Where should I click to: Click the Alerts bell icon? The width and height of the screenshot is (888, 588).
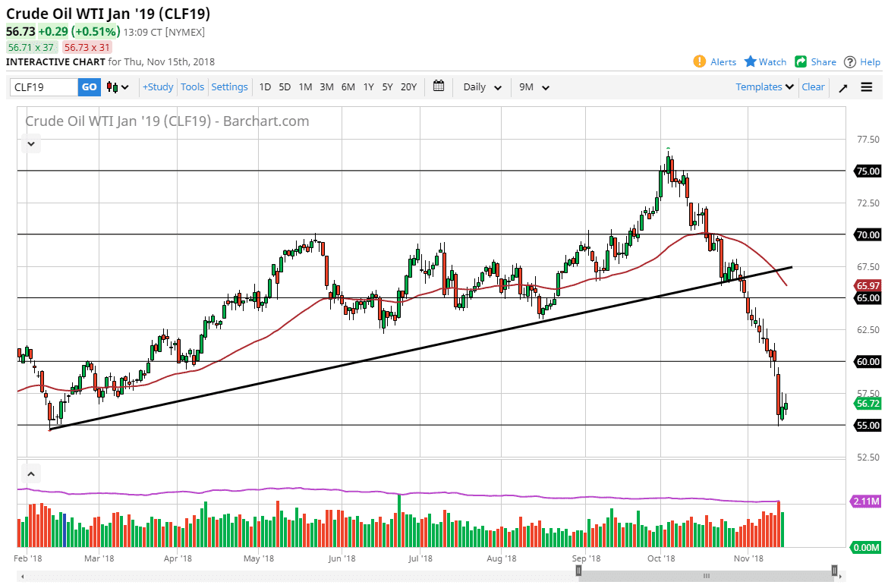(x=699, y=61)
